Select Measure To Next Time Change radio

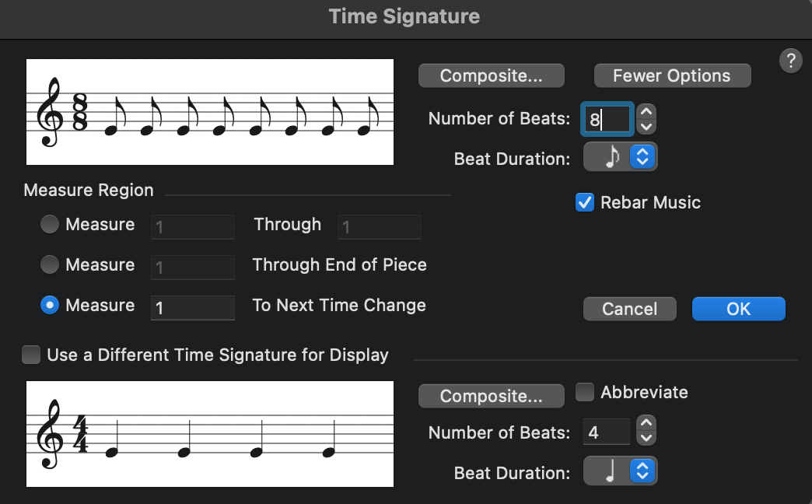point(50,306)
